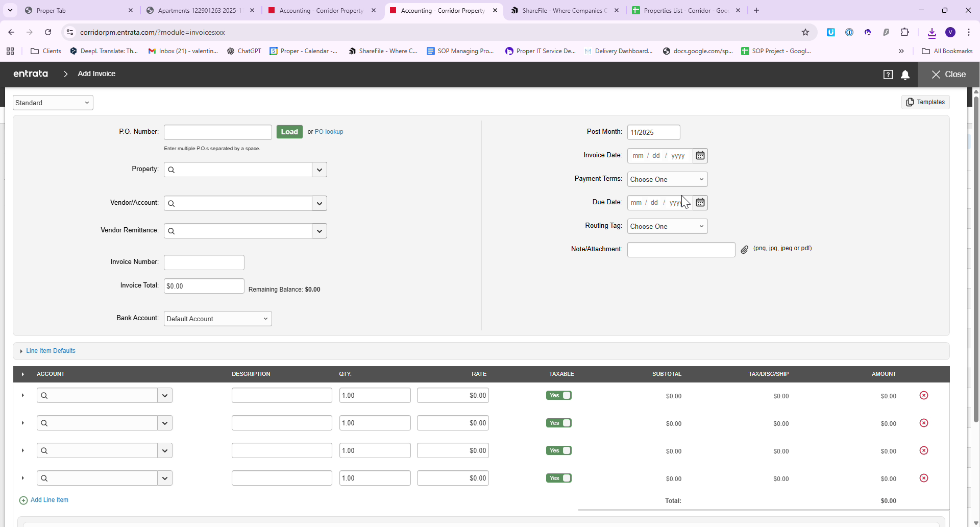Open the Templates button
This screenshot has width=980, height=527.
925,102
